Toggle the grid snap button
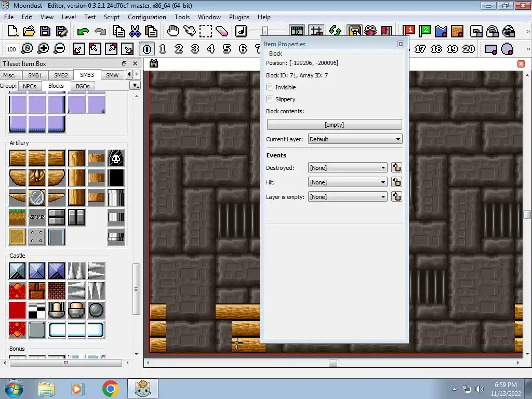The image size is (532, 399). click(316, 31)
